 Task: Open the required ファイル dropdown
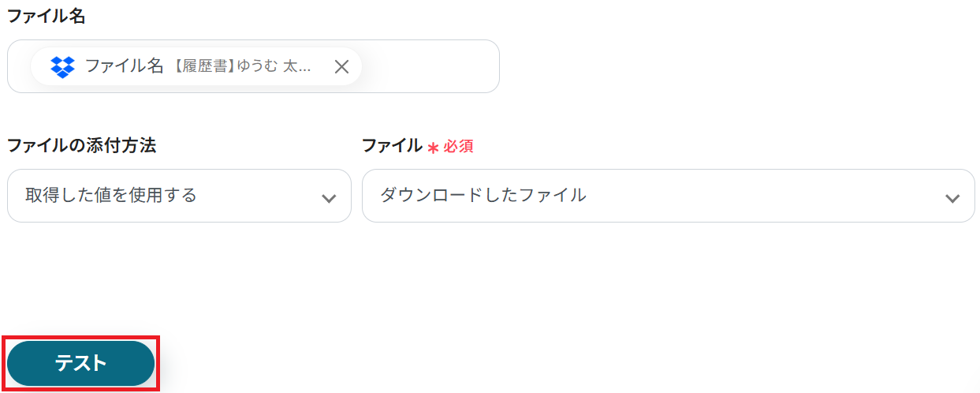click(x=667, y=196)
